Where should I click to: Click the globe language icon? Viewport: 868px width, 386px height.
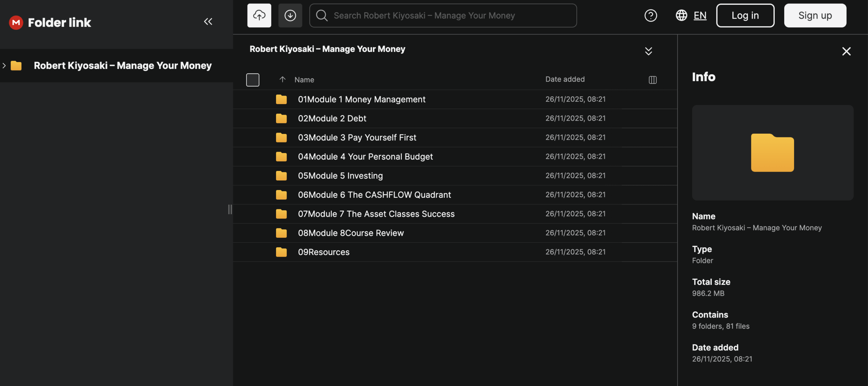point(681,16)
